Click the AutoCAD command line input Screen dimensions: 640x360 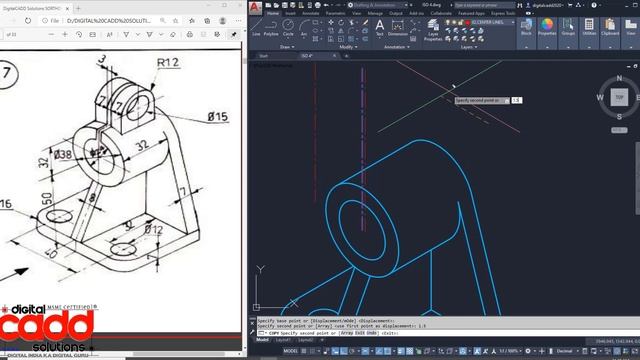(447, 333)
